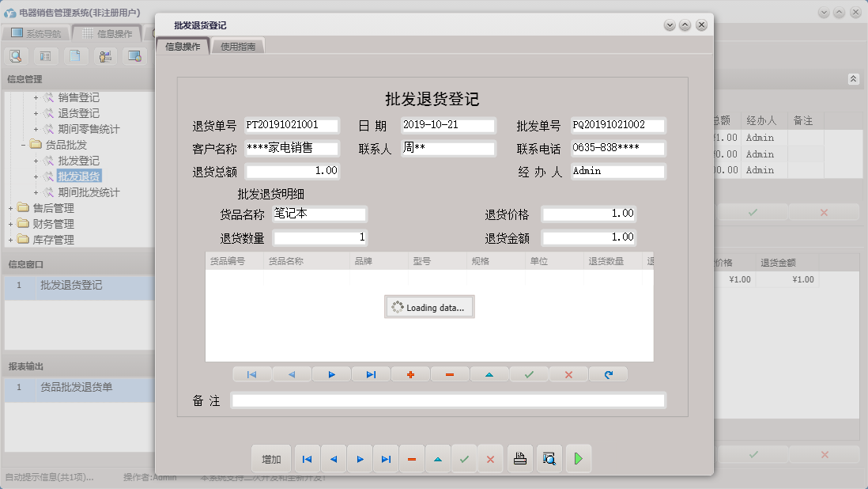
Task: Open the new document icon on the toolbar
Action: [75, 56]
